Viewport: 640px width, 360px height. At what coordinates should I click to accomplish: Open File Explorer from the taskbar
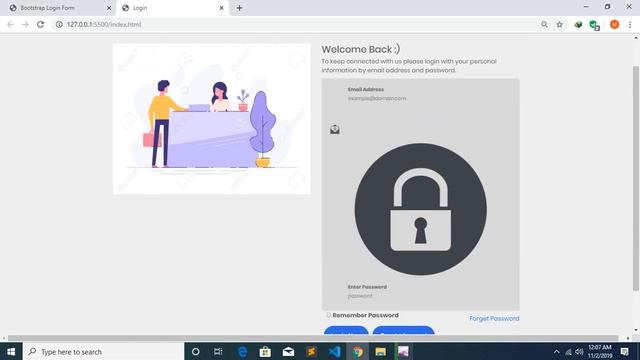[381, 351]
